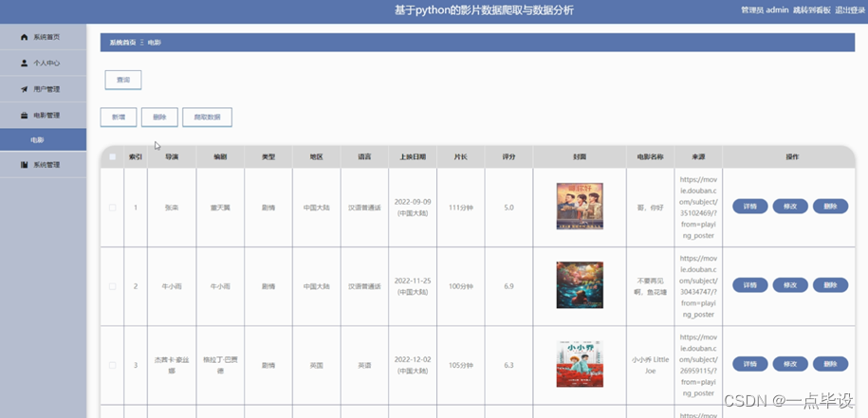Expand 系统管理 sidebar menu
The image size is (868, 418).
point(44,165)
